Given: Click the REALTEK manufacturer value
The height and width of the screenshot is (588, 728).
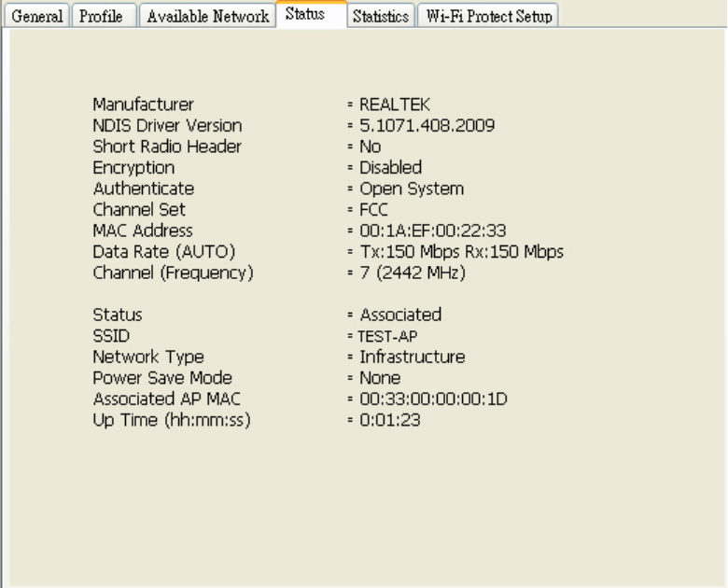Looking at the screenshot, I should pos(395,105).
